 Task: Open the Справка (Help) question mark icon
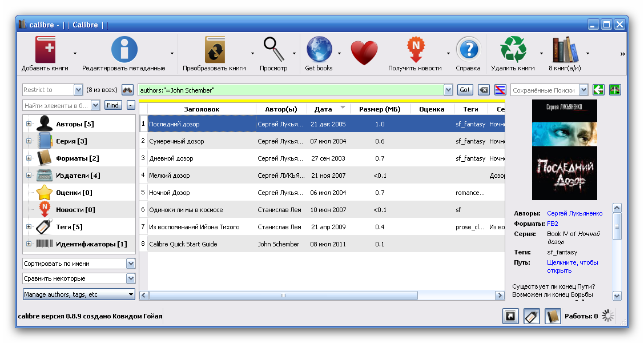(468, 49)
